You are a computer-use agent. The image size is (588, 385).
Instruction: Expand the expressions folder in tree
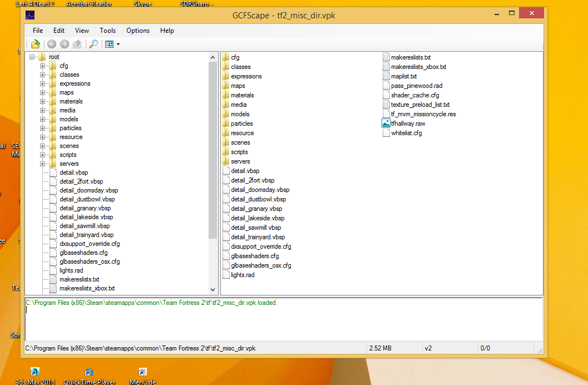coord(42,83)
